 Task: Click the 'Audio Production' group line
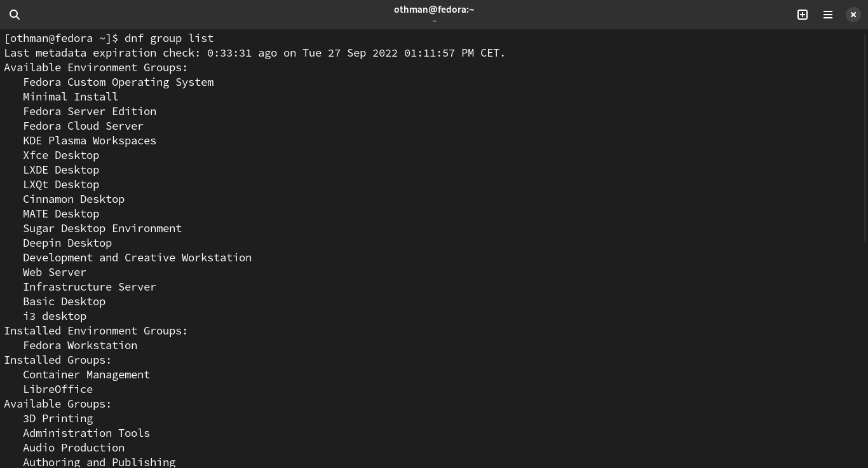point(74,448)
